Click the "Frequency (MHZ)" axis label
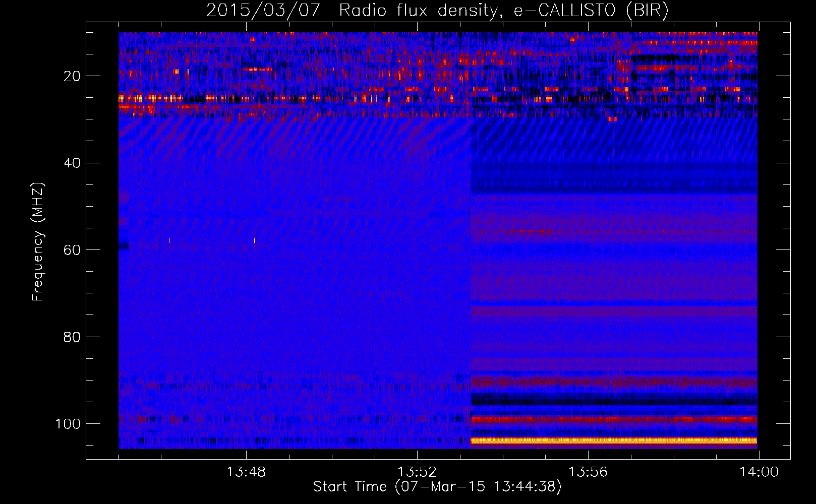 tap(38, 242)
